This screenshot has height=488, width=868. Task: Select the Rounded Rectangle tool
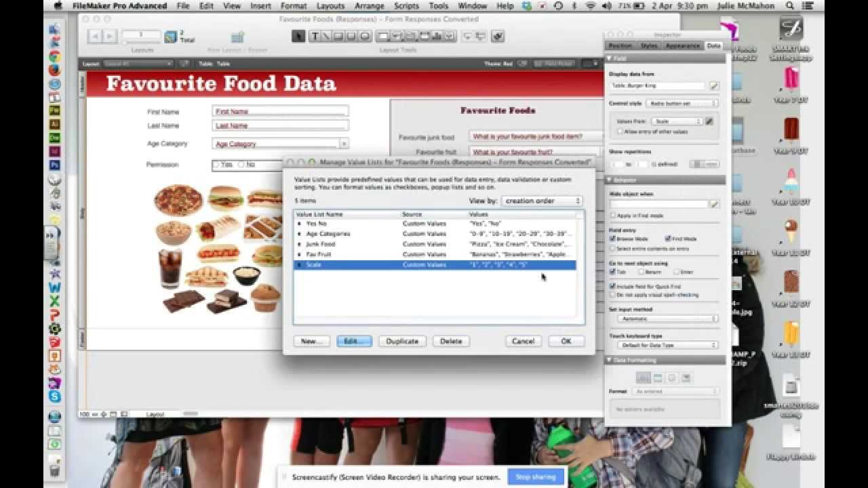click(352, 37)
